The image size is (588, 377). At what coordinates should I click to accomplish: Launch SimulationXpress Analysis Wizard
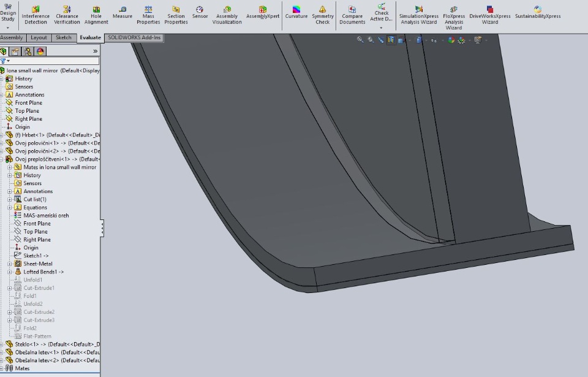coord(419,15)
